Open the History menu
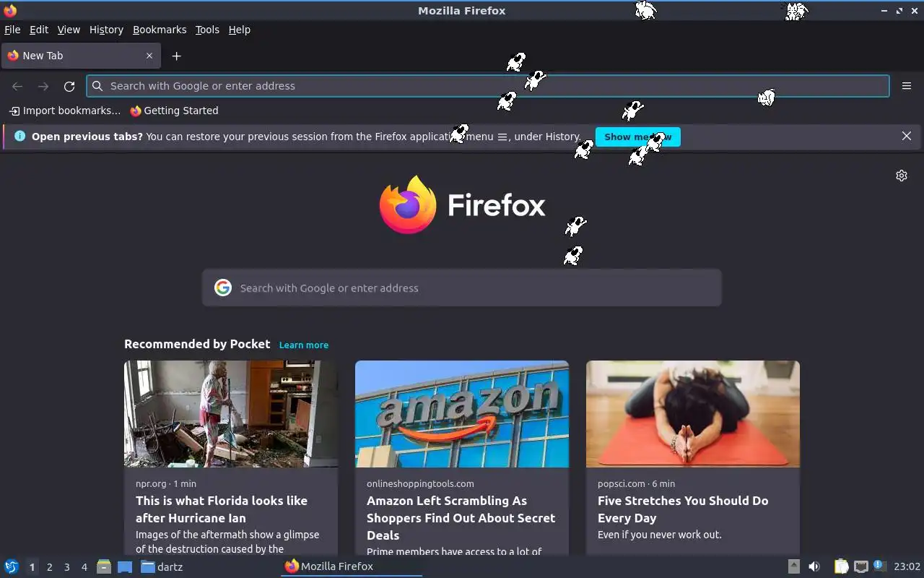Screen dimensions: 924x578 point(106,30)
